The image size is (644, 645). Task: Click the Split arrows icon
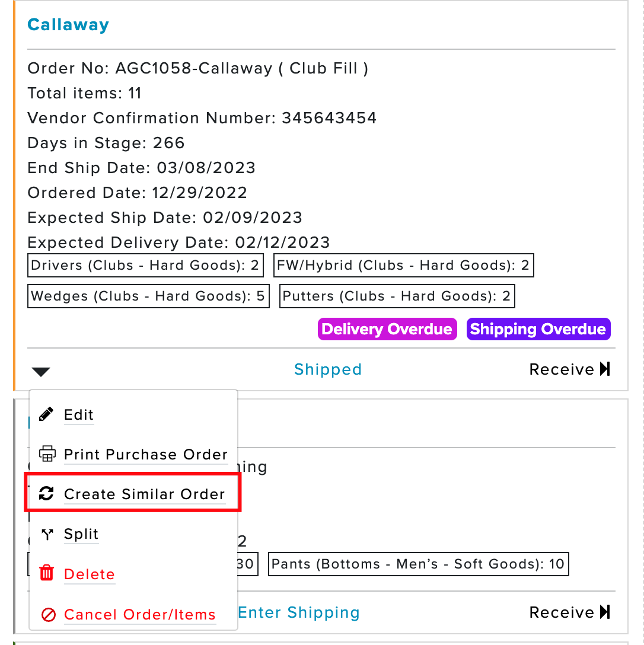click(47, 534)
